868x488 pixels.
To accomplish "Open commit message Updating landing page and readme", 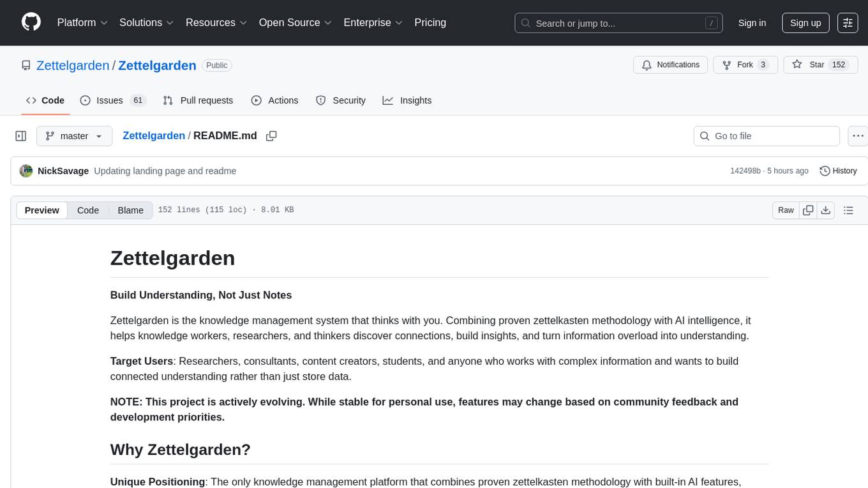I will (x=165, y=171).
